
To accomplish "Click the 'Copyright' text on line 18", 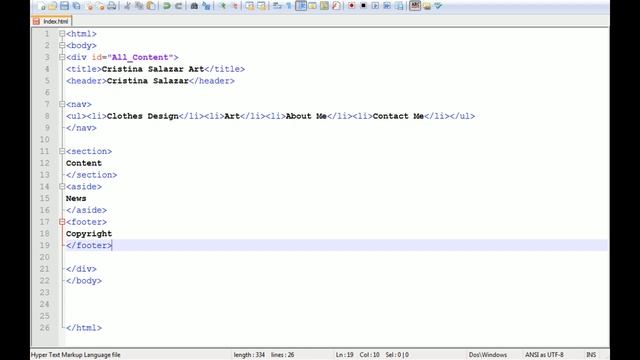I will coord(89,234).
